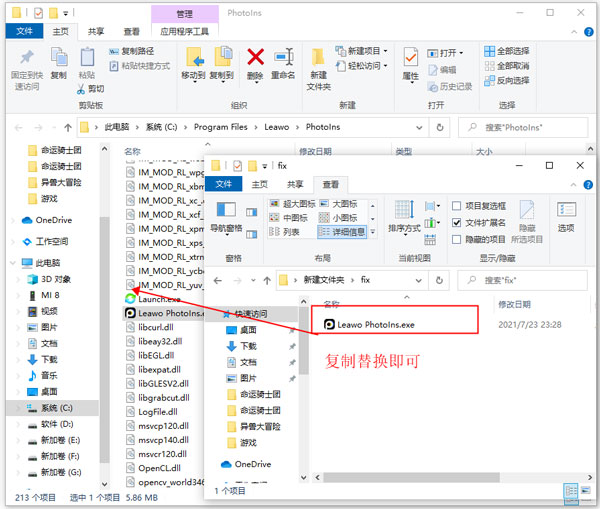Toggle Hidden items checkbox
This screenshot has height=509, width=600.
456,240
